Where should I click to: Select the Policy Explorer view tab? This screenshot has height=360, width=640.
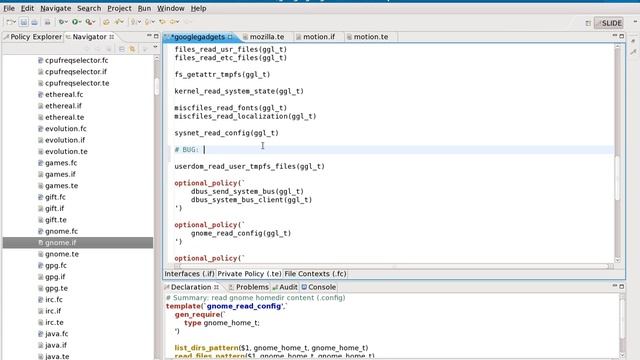[x=33, y=37]
